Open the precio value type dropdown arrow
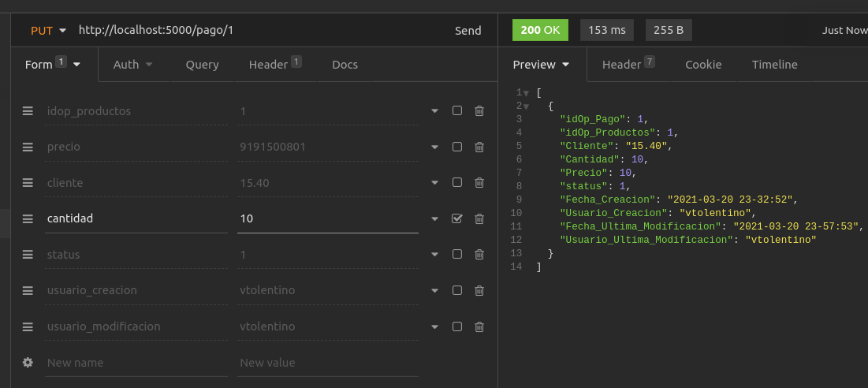Image resolution: width=868 pixels, height=388 pixels. click(434, 147)
